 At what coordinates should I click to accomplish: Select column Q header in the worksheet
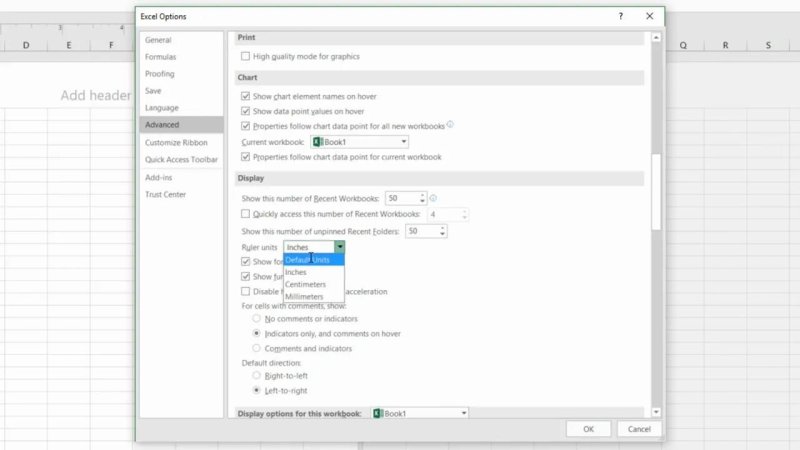point(683,45)
